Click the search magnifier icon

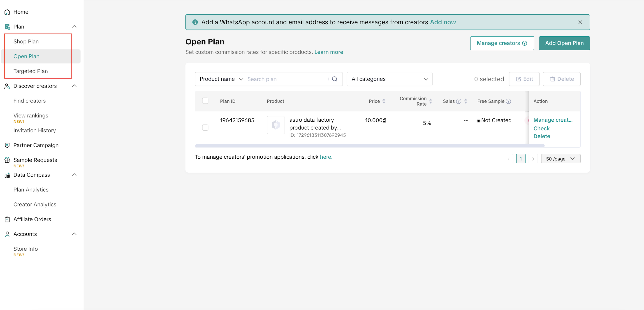[x=334, y=79]
